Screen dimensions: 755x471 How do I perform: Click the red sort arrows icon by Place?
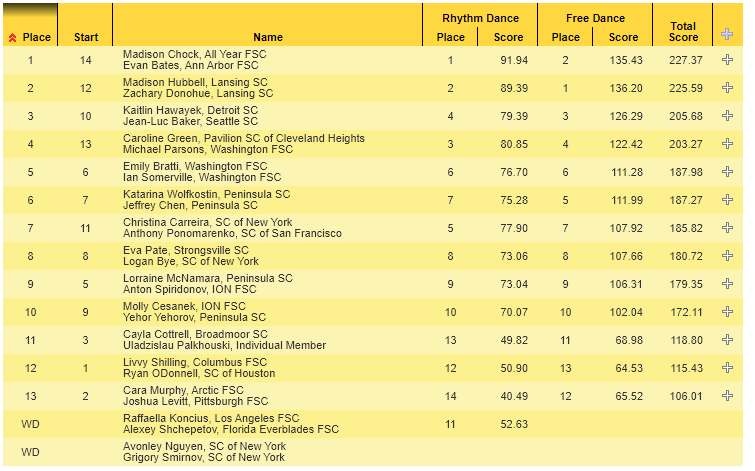point(13,38)
